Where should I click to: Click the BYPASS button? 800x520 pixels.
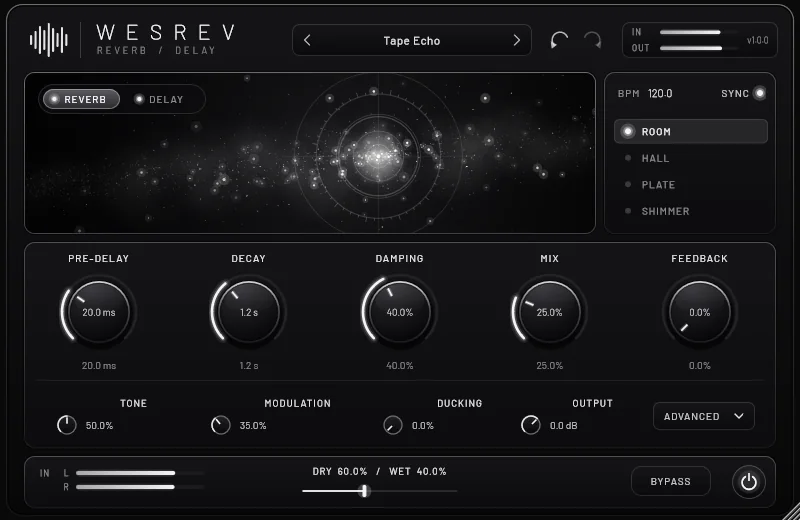point(670,481)
